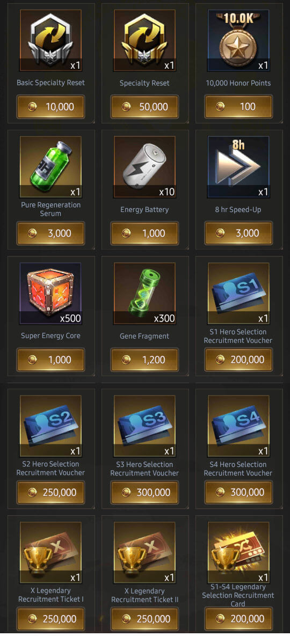The width and height of the screenshot is (290, 644).
Task: Tap the X Legendary Recruitment Ticket II icon
Action: pyautogui.click(x=144, y=553)
